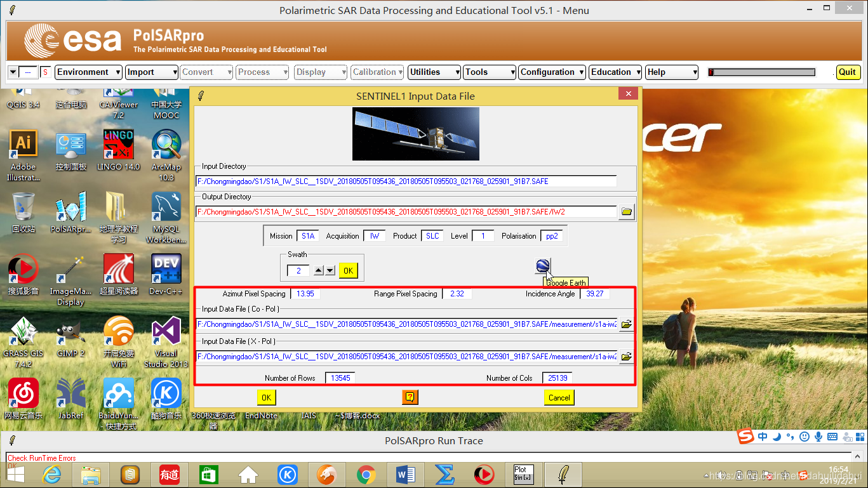This screenshot has width=868, height=488.
Task: Open Internet Explorer from the taskbar
Action: coord(53,475)
